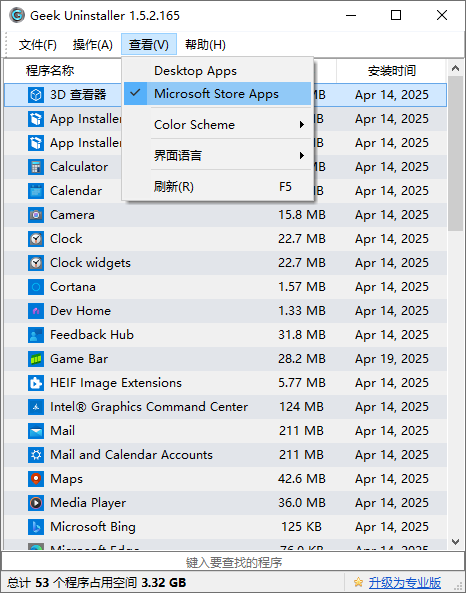Click the Feedback Hub icon

36,335
